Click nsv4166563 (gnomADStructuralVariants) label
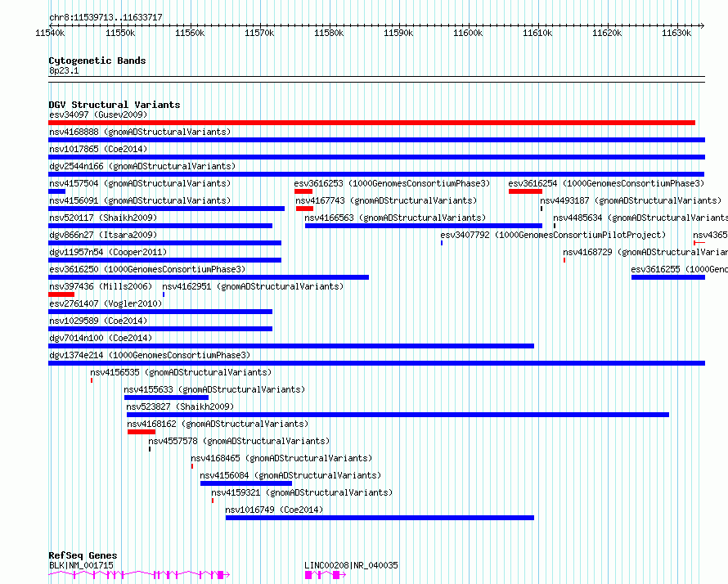 [x=394, y=218]
